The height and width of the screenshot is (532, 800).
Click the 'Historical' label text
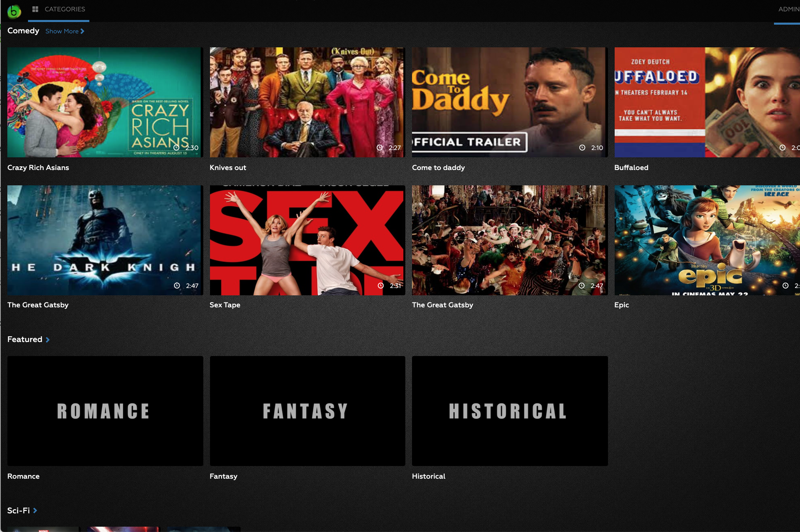click(428, 476)
